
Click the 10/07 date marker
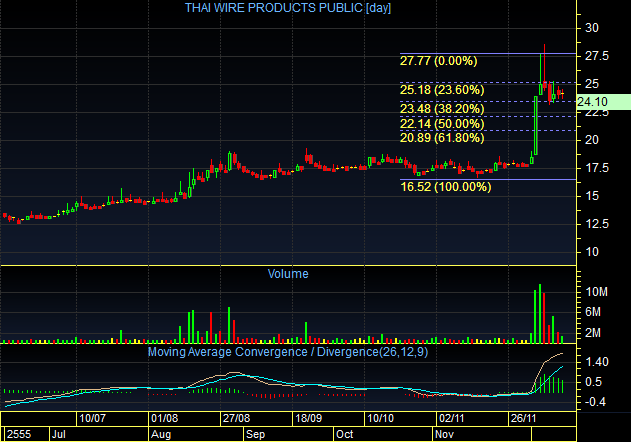point(92,418)
